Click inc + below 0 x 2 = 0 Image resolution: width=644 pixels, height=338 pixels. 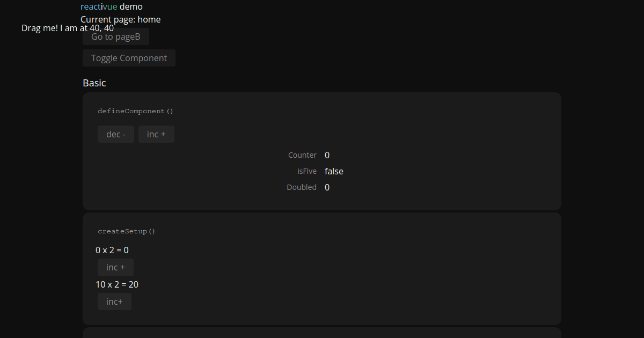(115, 267)
